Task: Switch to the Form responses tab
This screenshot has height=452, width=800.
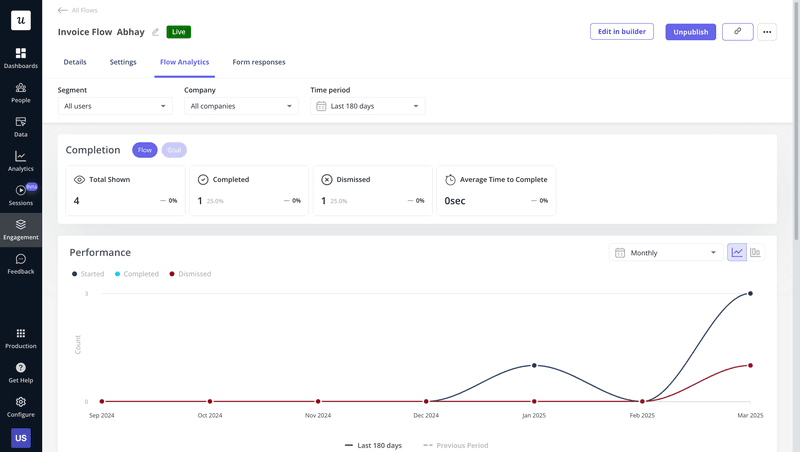Action: click(259, 62)
